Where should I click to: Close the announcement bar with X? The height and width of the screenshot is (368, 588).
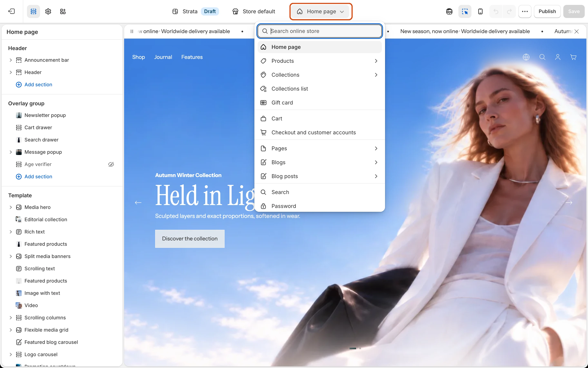(x=577, y=31)
